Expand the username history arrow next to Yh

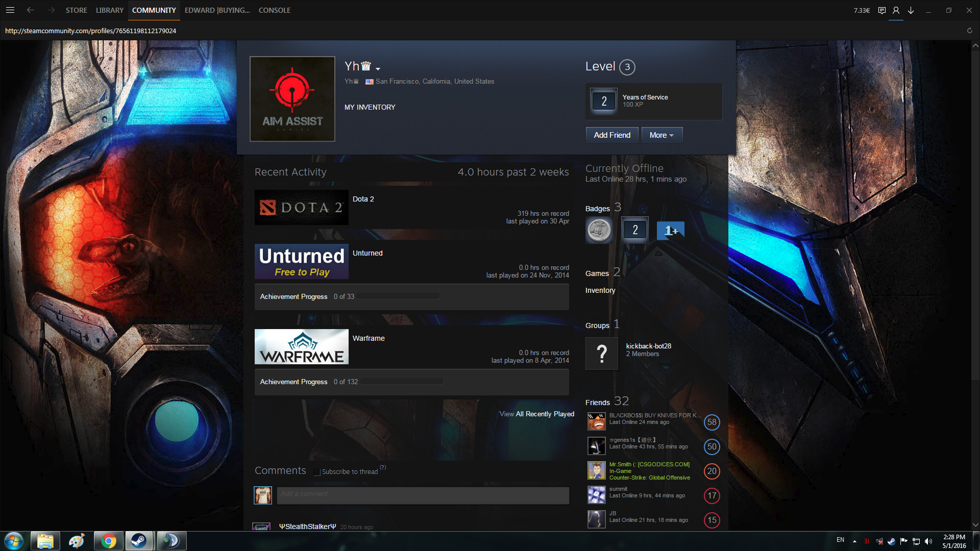point(378,68)
